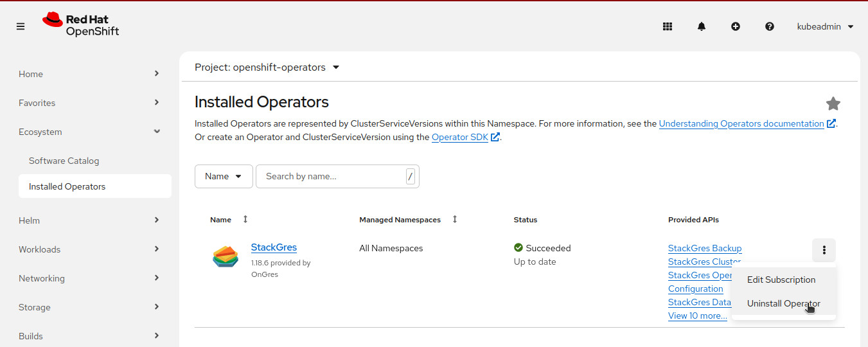Screen dimensions: 868x347
Task: Click the All Namespaces cell
Action: 391,248
